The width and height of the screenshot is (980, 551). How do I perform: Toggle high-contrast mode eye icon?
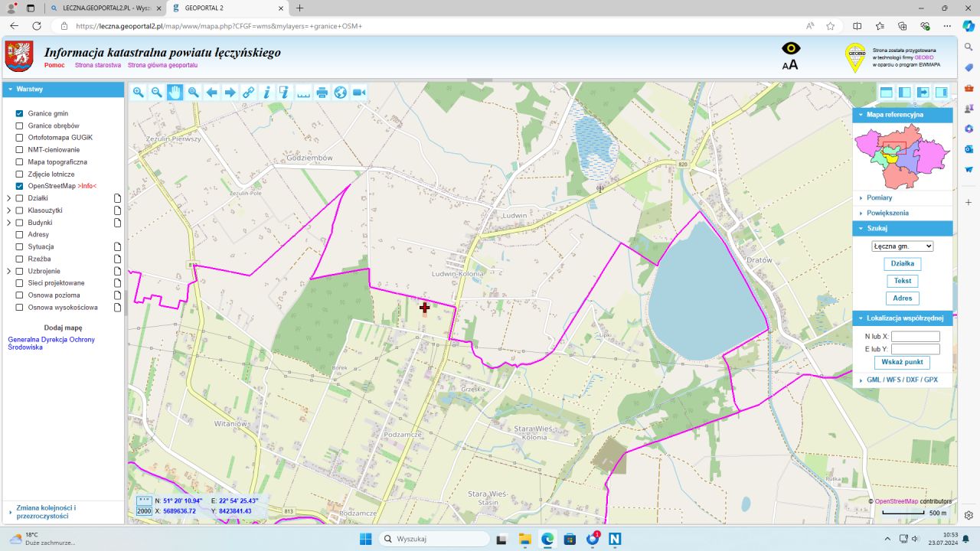point(791,48)
